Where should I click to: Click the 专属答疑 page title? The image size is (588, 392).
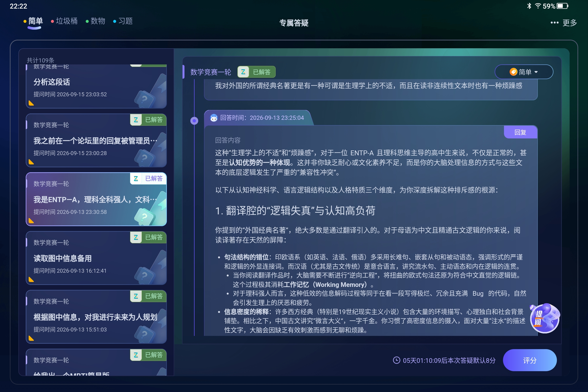click(294, 23)
